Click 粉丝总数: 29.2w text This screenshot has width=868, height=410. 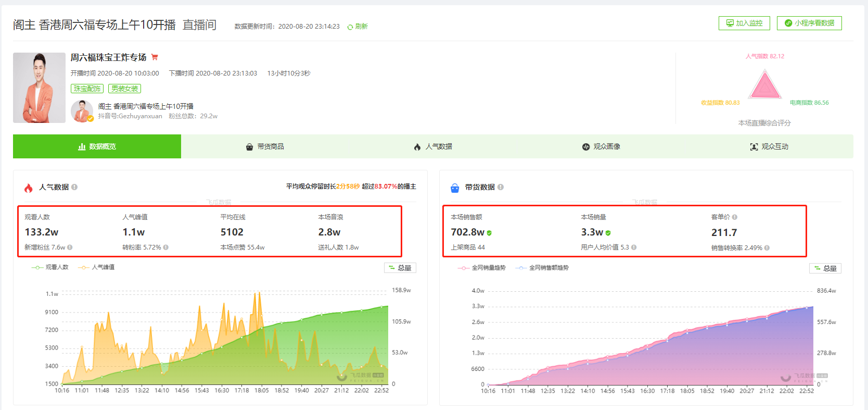(x=193, y=116)
